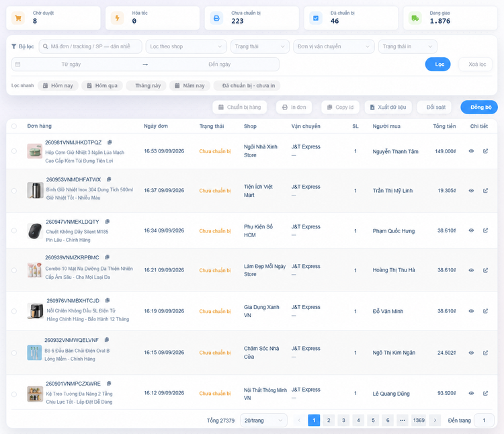Click the Chuẩn bị hàng button

pyautogui.click(x=240, y=107)
